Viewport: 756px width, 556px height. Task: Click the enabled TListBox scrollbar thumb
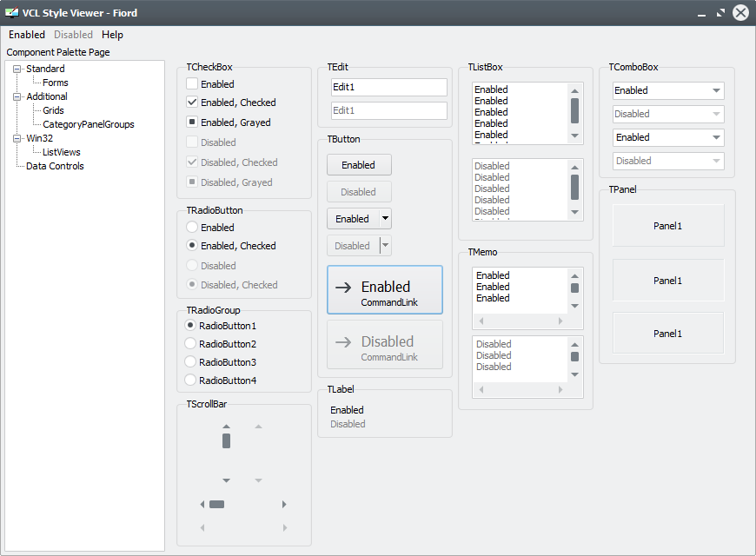pos(574,111)
